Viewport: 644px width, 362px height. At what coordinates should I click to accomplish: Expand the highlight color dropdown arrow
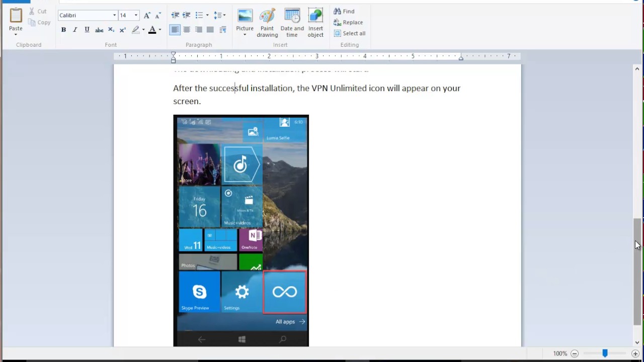pos(143,30)
